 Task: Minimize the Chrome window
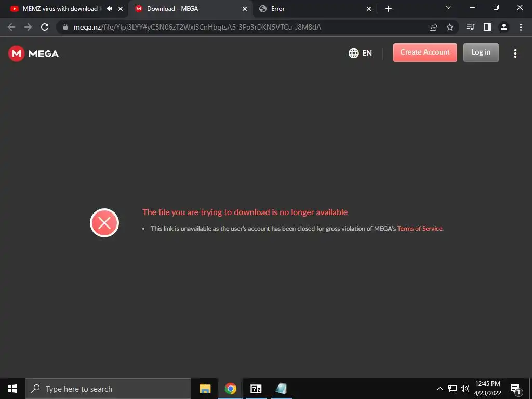click(472, 7)
